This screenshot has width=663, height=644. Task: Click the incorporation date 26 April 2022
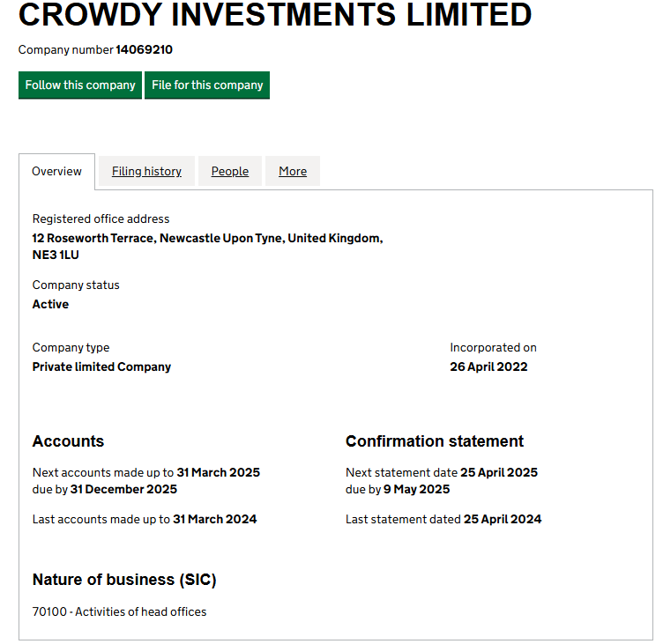pyautogui.click(x=488, y=366)
